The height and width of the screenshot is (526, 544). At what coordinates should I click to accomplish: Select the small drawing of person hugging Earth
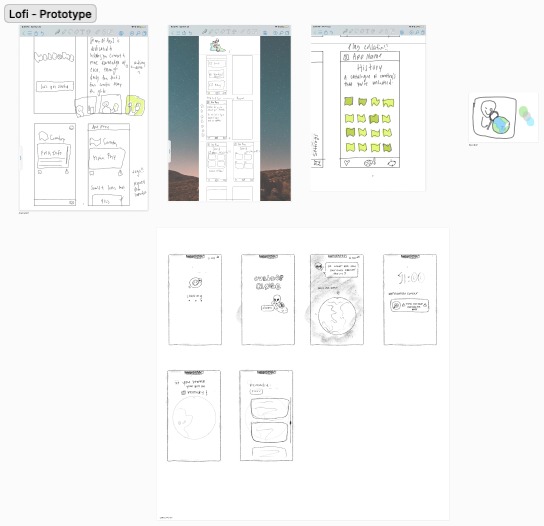503,117
